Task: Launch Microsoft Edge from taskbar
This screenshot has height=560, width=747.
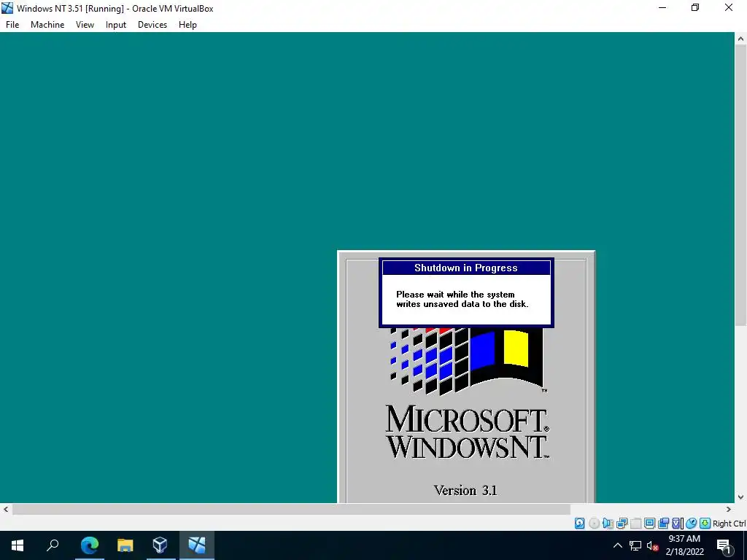Action: tap(90, 545)
